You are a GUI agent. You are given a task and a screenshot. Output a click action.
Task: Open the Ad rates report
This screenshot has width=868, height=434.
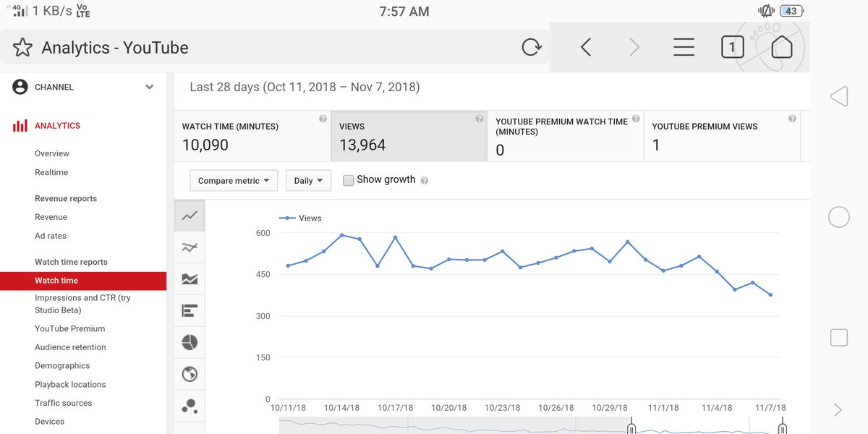pos(51,236)
